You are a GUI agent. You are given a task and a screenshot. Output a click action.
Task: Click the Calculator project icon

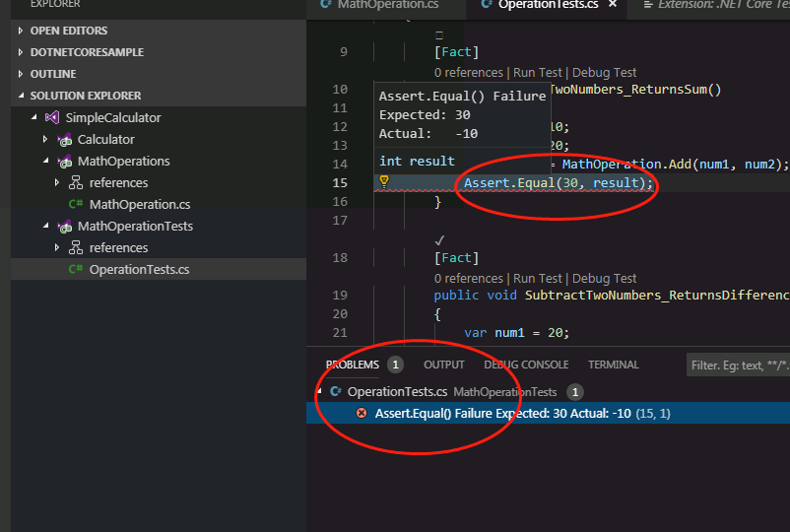(64, 140)
